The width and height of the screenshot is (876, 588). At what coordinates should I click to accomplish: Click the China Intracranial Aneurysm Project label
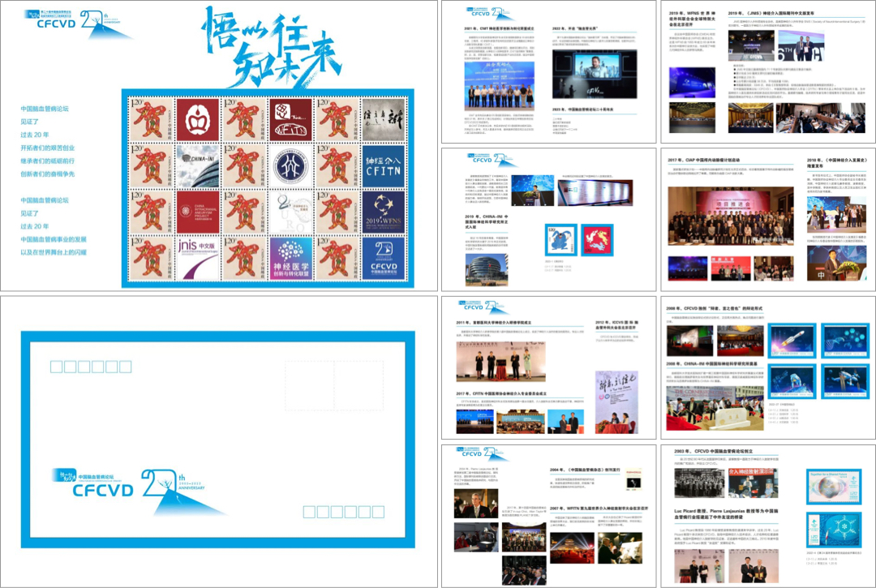[198, 212]
